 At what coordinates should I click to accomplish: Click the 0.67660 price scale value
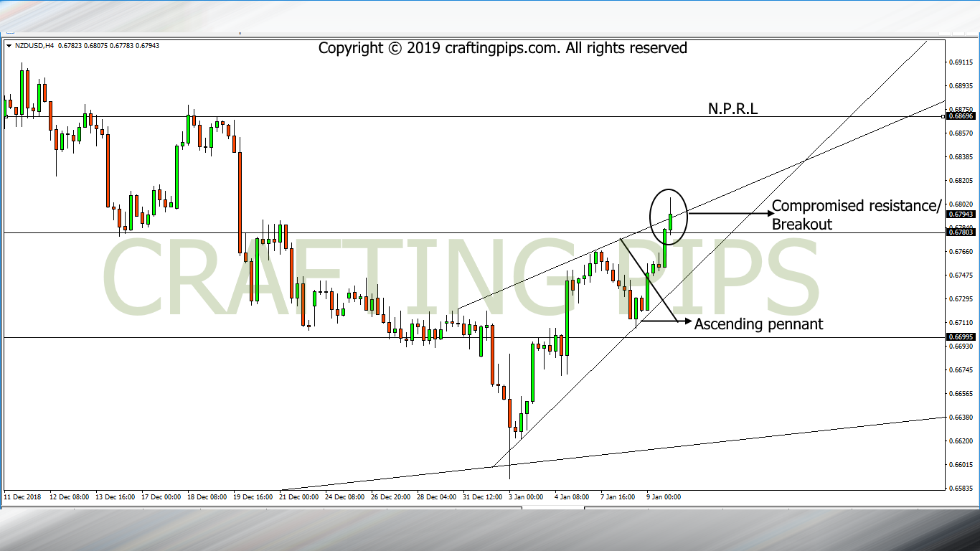coord(960,251)
